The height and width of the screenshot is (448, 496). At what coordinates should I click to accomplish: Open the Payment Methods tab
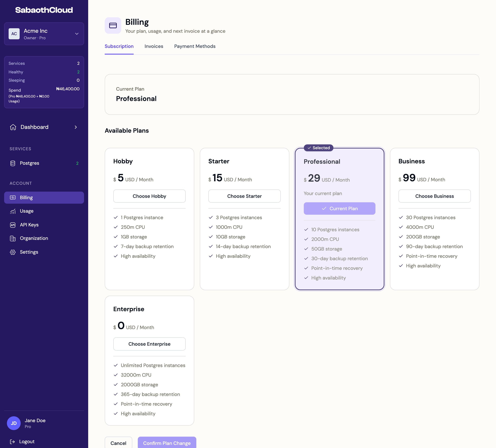coord(195,46)
